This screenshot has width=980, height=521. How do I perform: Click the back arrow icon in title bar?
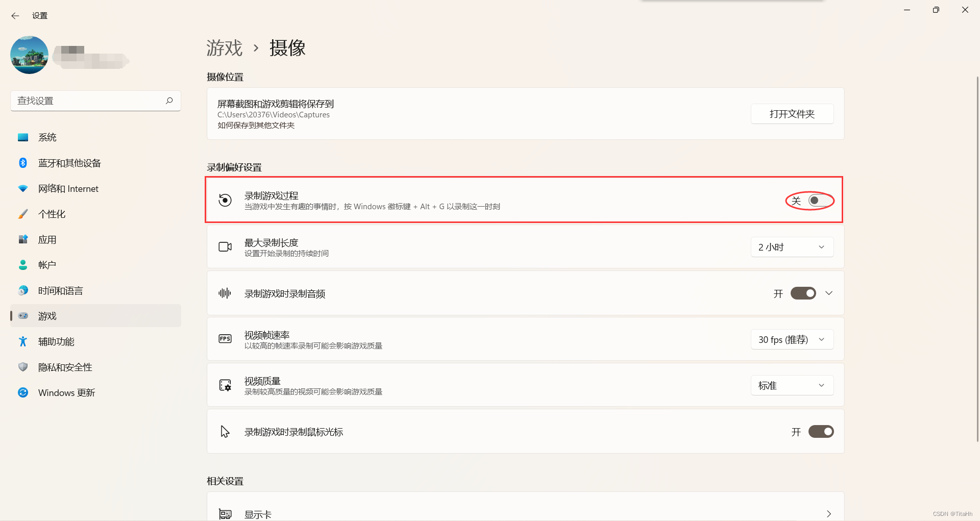[15, 16]
